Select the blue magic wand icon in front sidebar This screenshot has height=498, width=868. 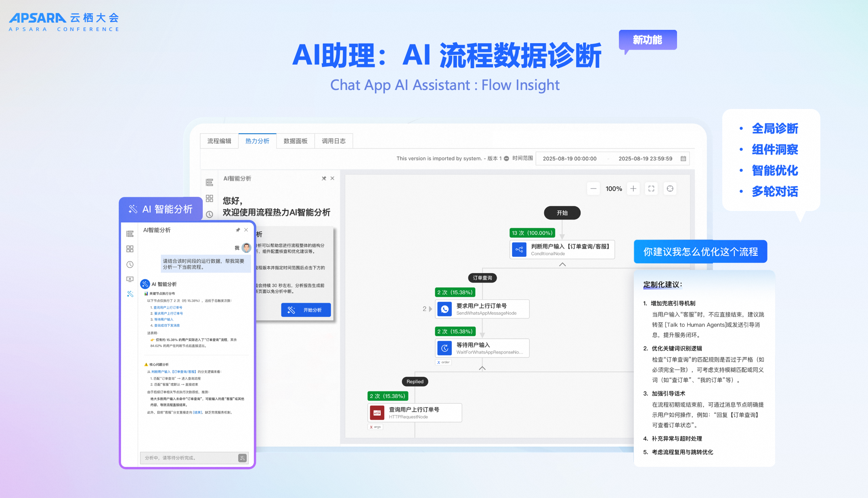(130, 294)
